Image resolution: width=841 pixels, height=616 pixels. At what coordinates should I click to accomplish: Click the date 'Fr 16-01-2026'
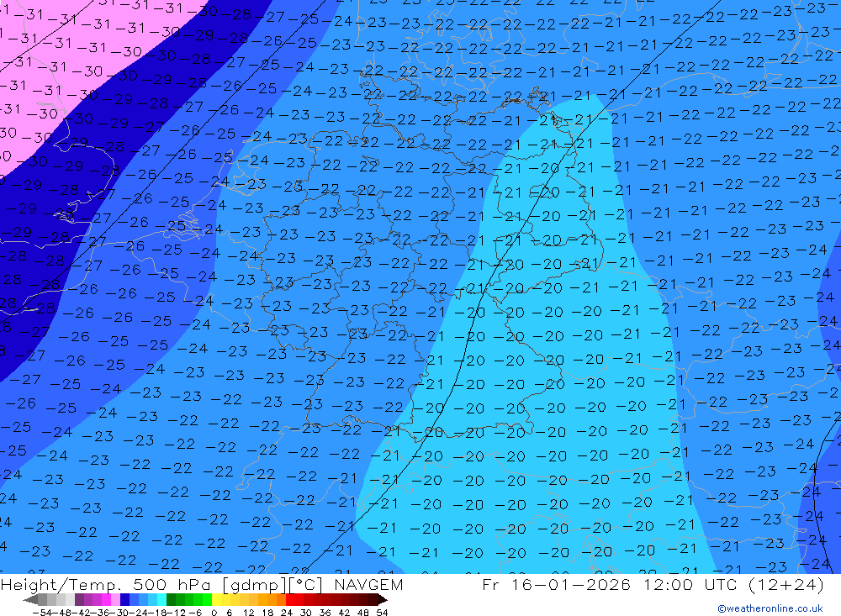pos(556,584)
